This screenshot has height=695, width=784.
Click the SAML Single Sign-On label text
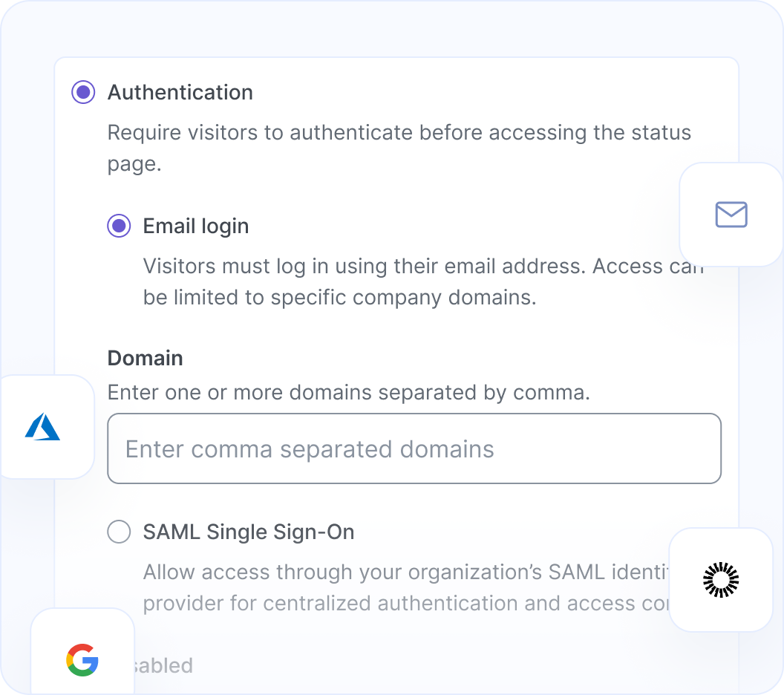coord(249,532)
